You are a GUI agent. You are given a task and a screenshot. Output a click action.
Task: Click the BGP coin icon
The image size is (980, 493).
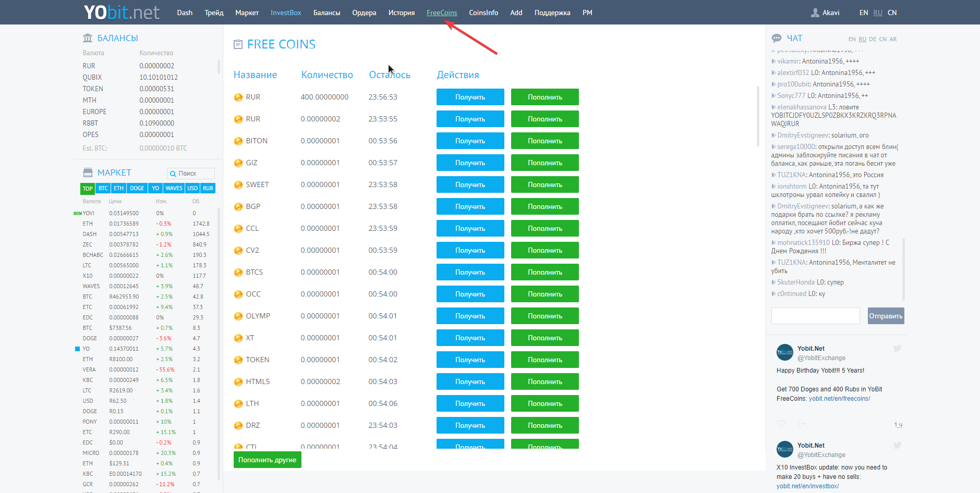238,206
